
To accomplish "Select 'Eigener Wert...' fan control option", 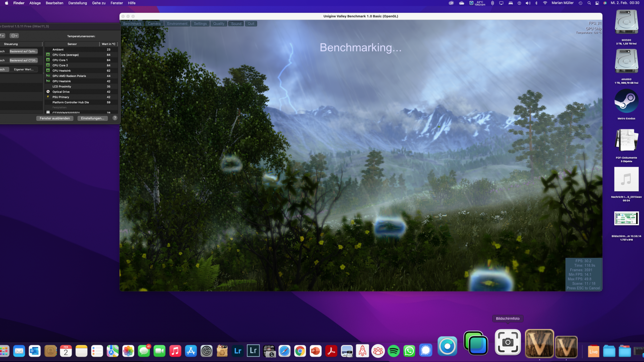I will click(x=23, y=70).
